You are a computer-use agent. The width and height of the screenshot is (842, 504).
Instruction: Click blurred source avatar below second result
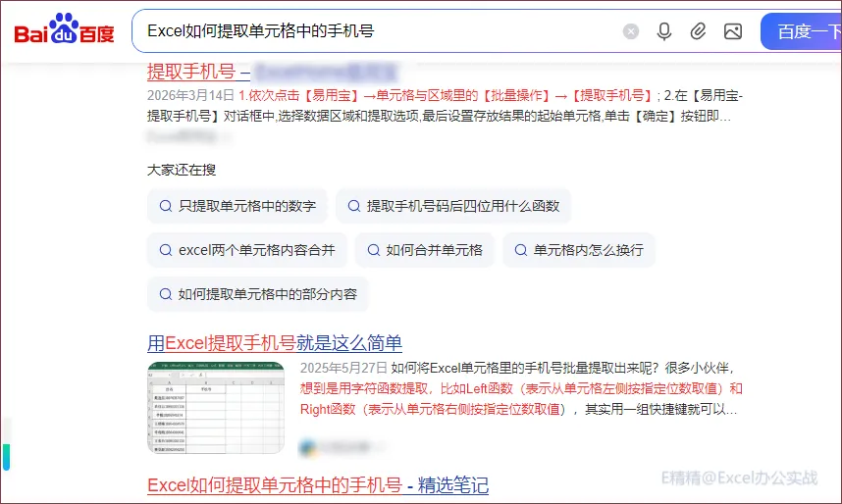point(308,447)
